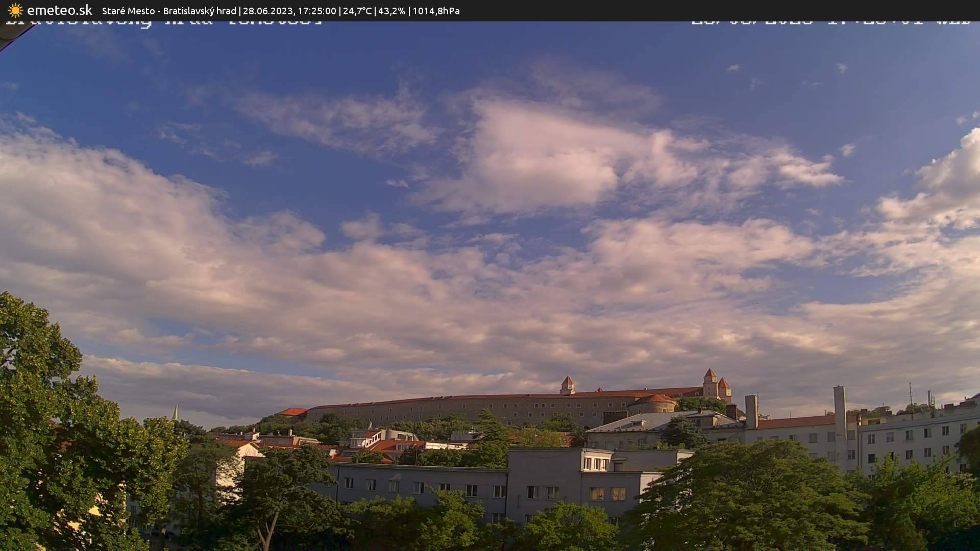Click the location label Staré Mesto - Bratislavský hrad
The height and width of the screenshot is (551, 980).
167,10
